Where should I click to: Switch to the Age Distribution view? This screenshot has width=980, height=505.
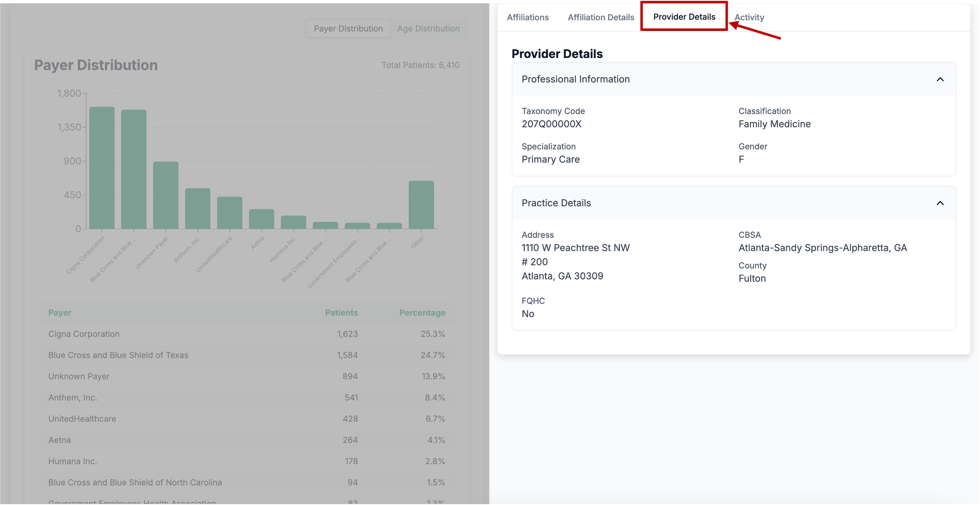tap(428, 29)
